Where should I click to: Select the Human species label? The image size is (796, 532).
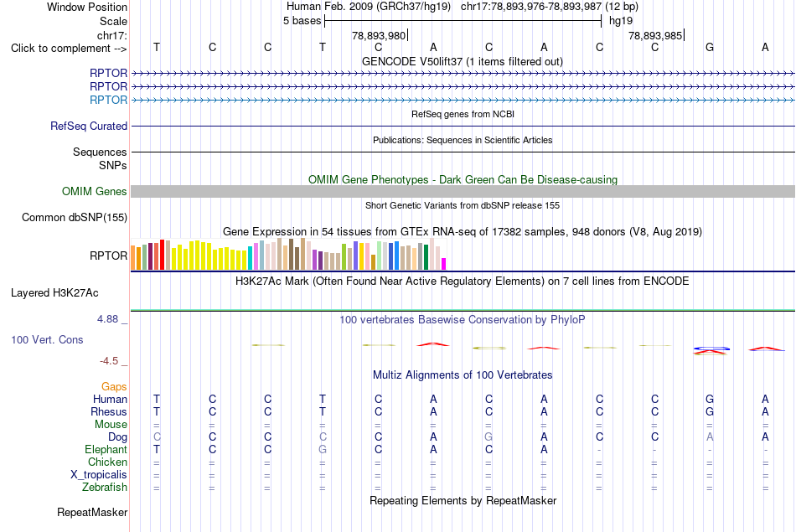(x=110, y=399)
